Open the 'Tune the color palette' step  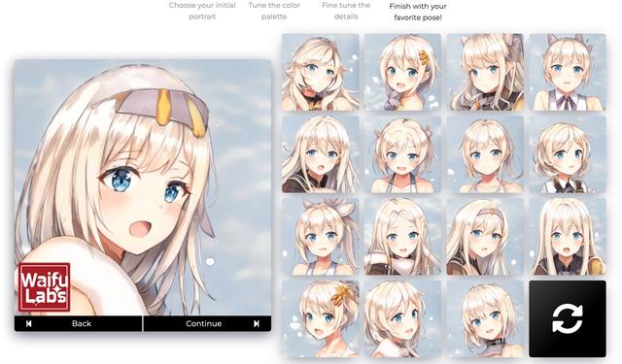[x=274, y=11]
